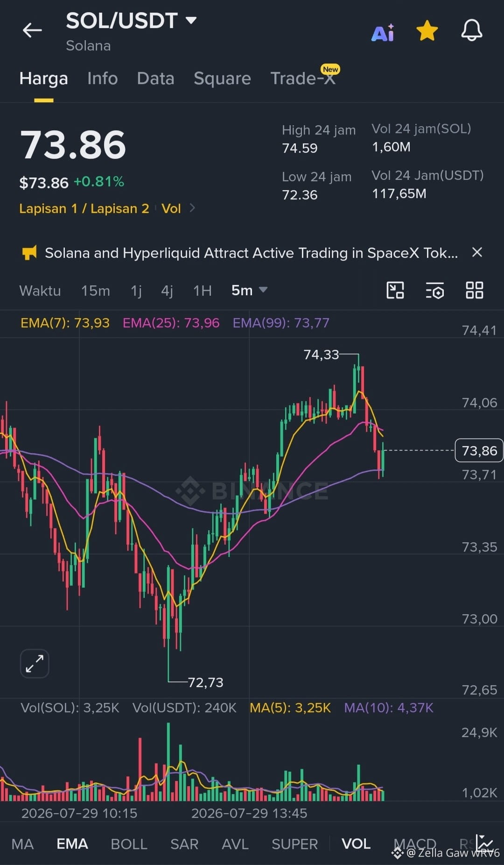Image resolution: width=504 pixels, height=865 pixels.
Task: Expand the SOL/USDT pair dropdown
Action: pyautogui.click(x=191, y=20)
